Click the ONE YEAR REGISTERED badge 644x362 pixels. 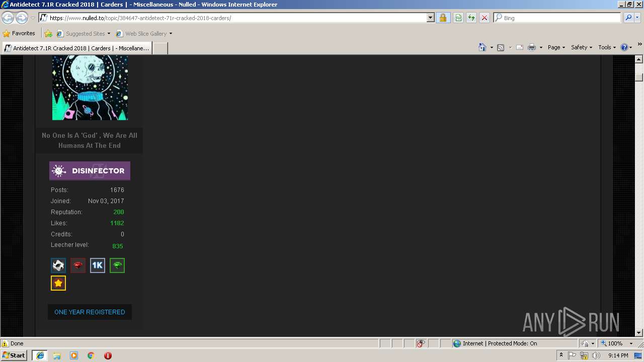click(90, 312)
